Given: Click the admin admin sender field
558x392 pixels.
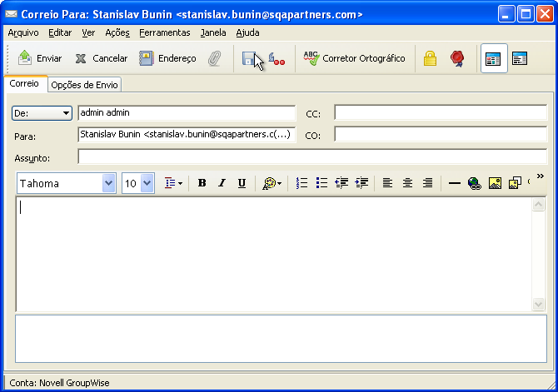Looking at the screenshot, I should coord(187,112).
